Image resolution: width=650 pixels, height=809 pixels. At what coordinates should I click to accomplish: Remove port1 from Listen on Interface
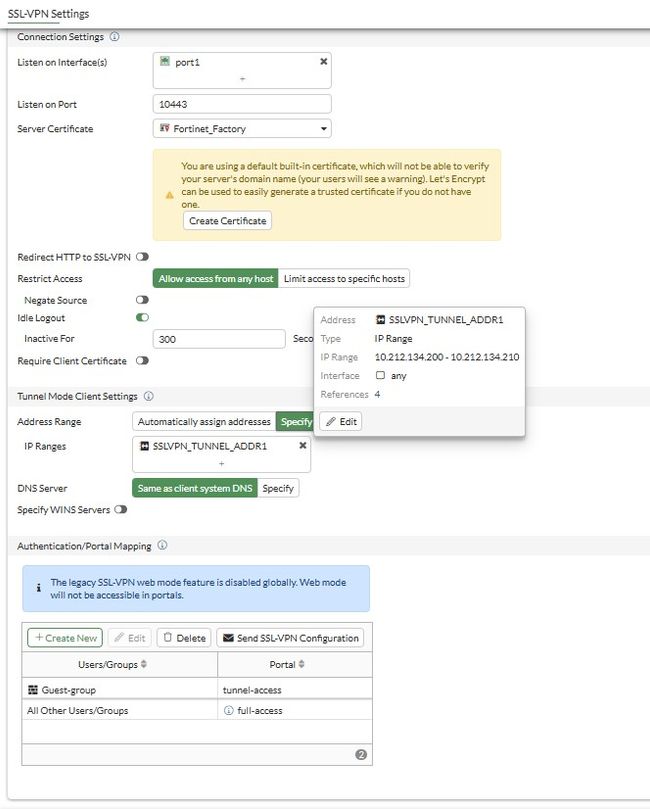coord(323,61)
